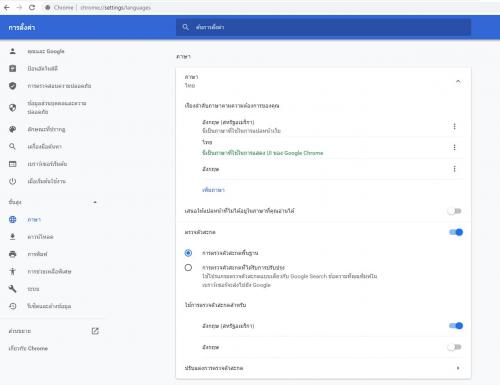This screenshot has width=500, height=385.
Task: Select the basic spell check radio button
Action: tap(188, 253)
